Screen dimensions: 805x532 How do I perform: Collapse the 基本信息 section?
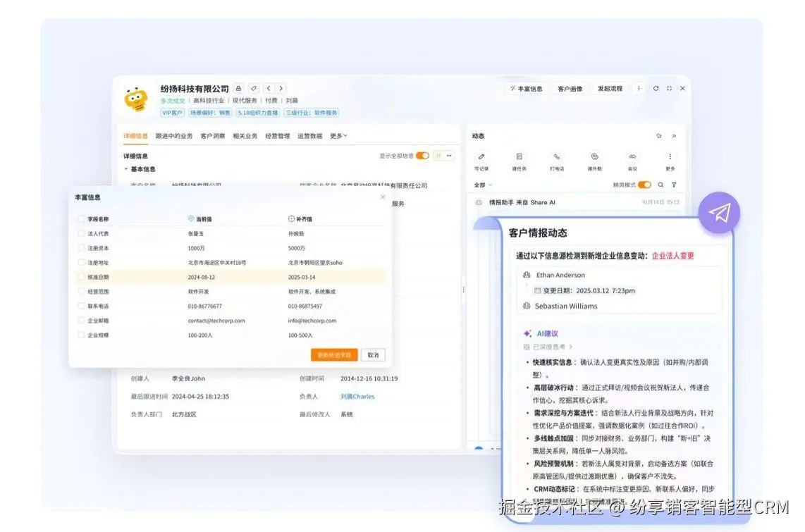coord(126,169)
